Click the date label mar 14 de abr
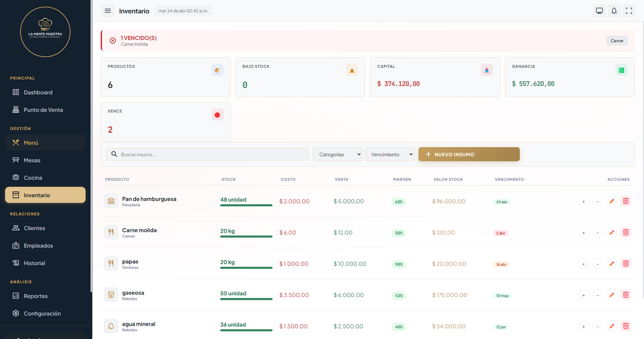 tap(183, 11)
